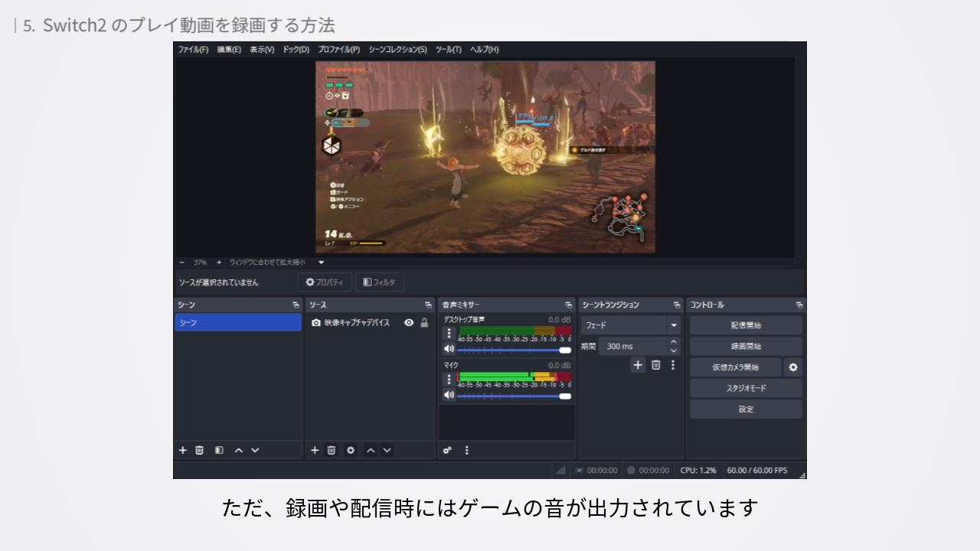Add a new scene with plus icon
980x551 pixels.
pyautogui.click(x=183, y=450)
